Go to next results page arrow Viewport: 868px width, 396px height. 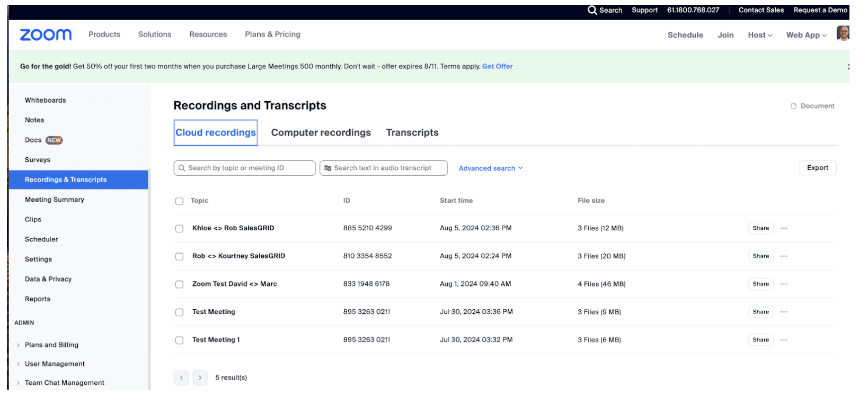coord(200,377)
